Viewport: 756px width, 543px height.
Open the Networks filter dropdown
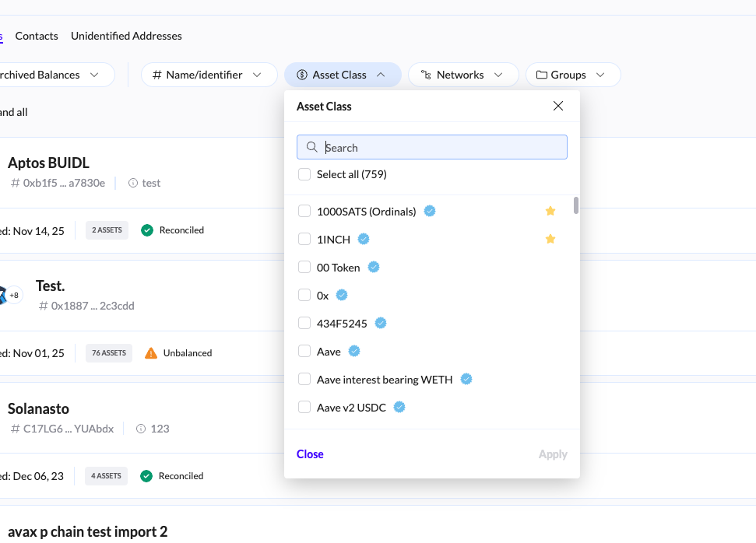(463, 75)
